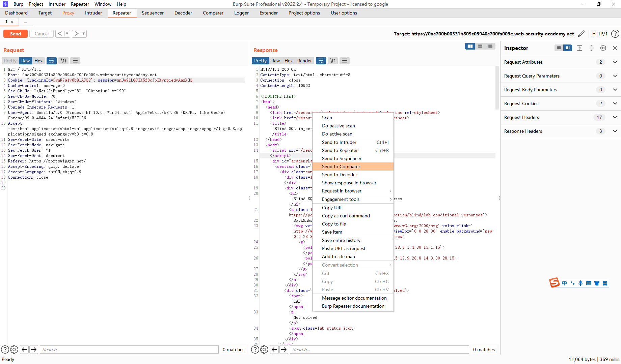Edit target with the pencil icon

click(x=581, y=34)
